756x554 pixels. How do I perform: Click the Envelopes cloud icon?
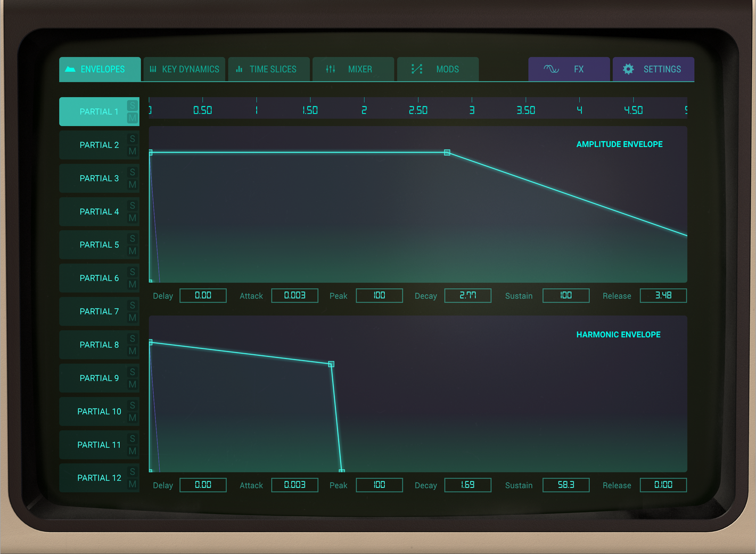(x=71, y=69)
